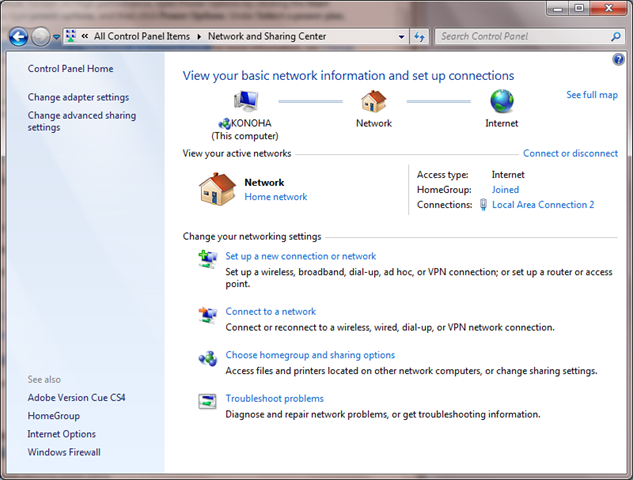Click the Network house icon in map
The width and height of the screenshot is (633, 480).
point(373,101)
